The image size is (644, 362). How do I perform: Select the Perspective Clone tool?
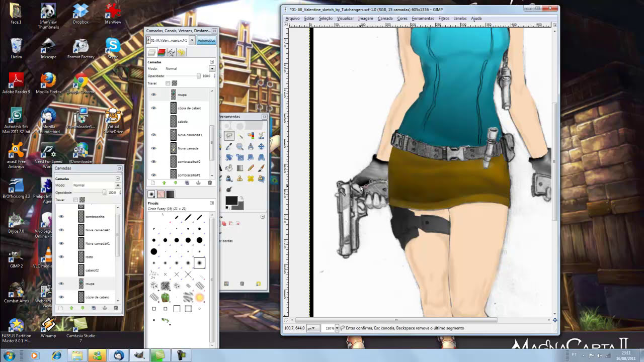261,178
